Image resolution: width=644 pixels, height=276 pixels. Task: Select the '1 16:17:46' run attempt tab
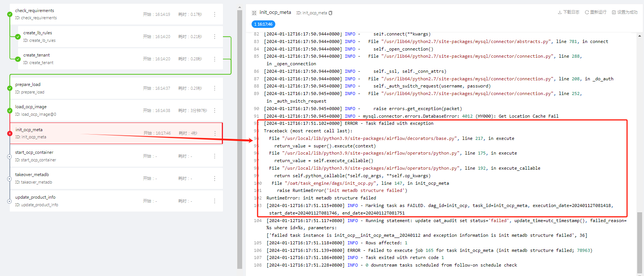coord(263,24)
